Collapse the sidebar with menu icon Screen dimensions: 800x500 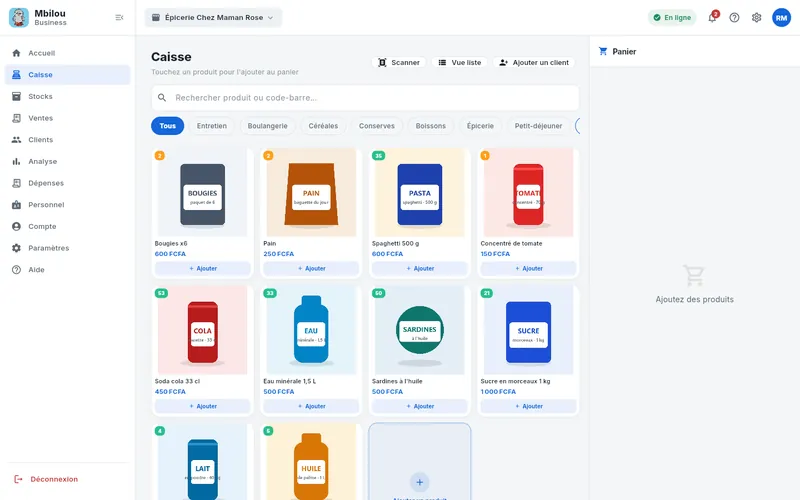[x=119, y=17]
